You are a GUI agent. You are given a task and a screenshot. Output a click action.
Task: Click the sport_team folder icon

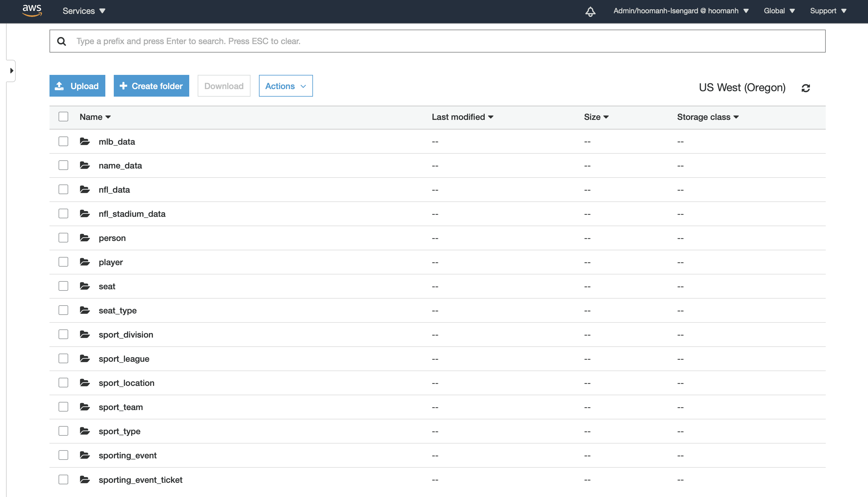click(x=85, y=407)
